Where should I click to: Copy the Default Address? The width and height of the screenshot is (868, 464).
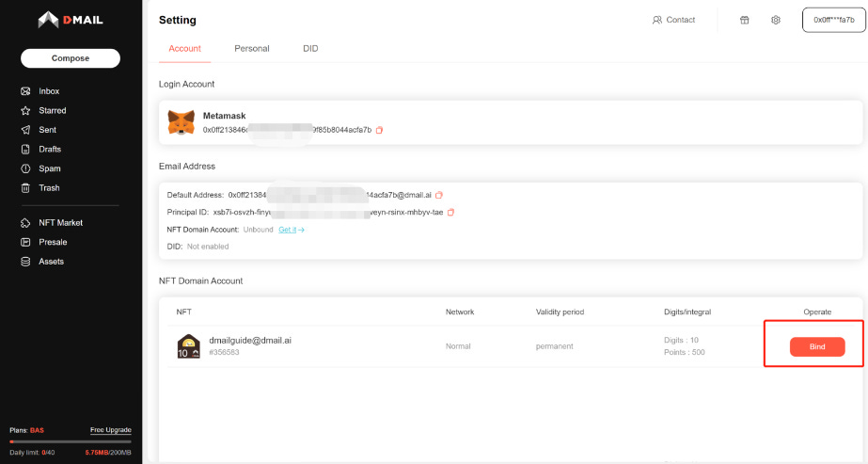[439, 195]
